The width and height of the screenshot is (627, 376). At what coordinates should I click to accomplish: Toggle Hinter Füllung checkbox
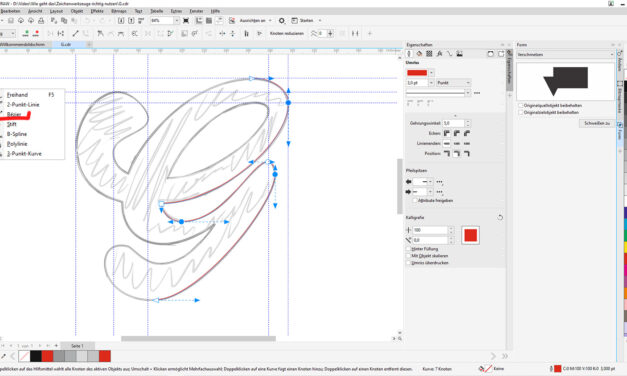click(x=408, y=249)
